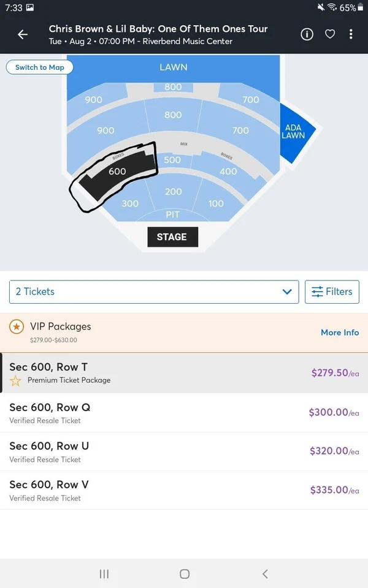Tap the Premium Ticket Package star icon
The width and height of the screenshot is (368, 588).
[15, 381]
